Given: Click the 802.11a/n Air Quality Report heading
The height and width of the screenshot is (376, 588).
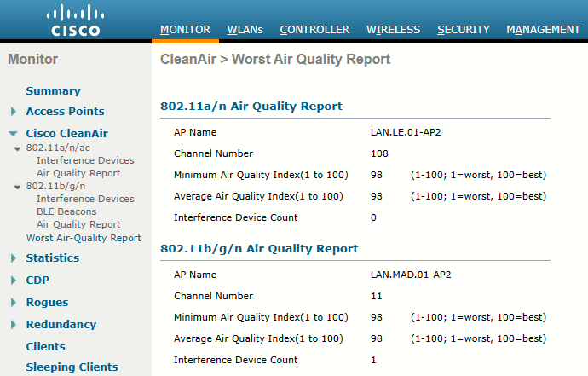Looking at the screenshot, I should coord(251,107).
